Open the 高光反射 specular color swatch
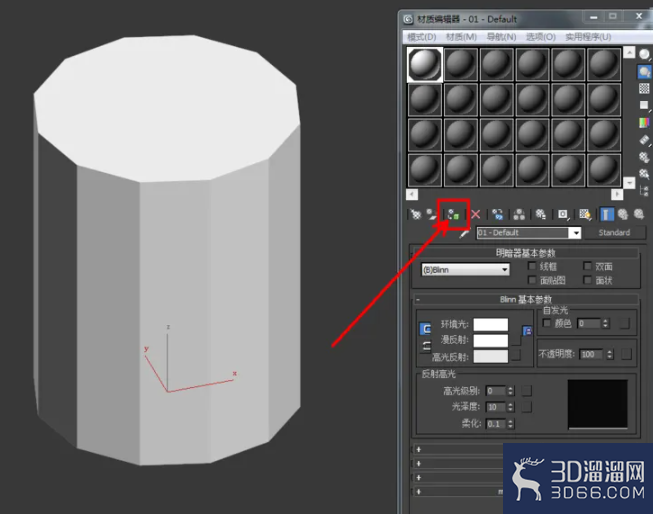Image resolution: width=653 pixels, height=514 pixels. click(x=491, y=356)
